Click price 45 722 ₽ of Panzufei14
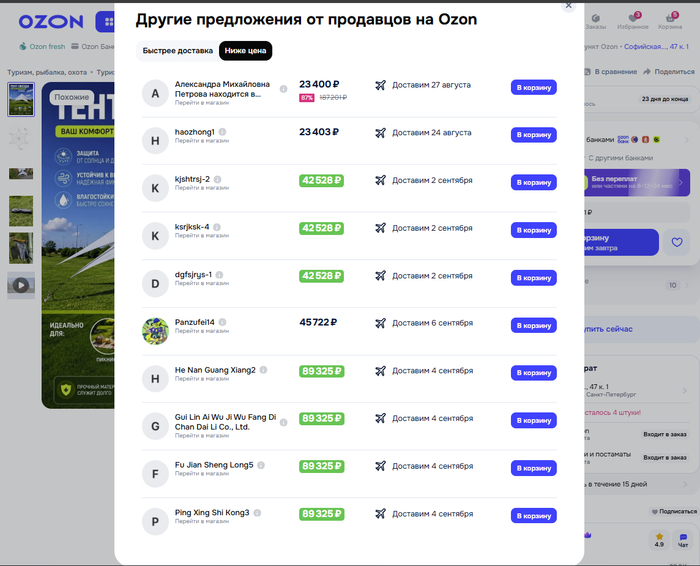700x566 pixels. point(318,322)
